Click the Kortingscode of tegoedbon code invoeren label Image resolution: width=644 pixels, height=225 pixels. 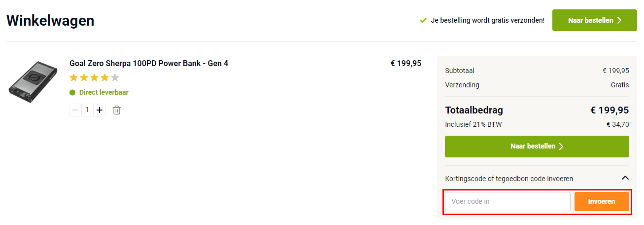(x=509, y=179)
